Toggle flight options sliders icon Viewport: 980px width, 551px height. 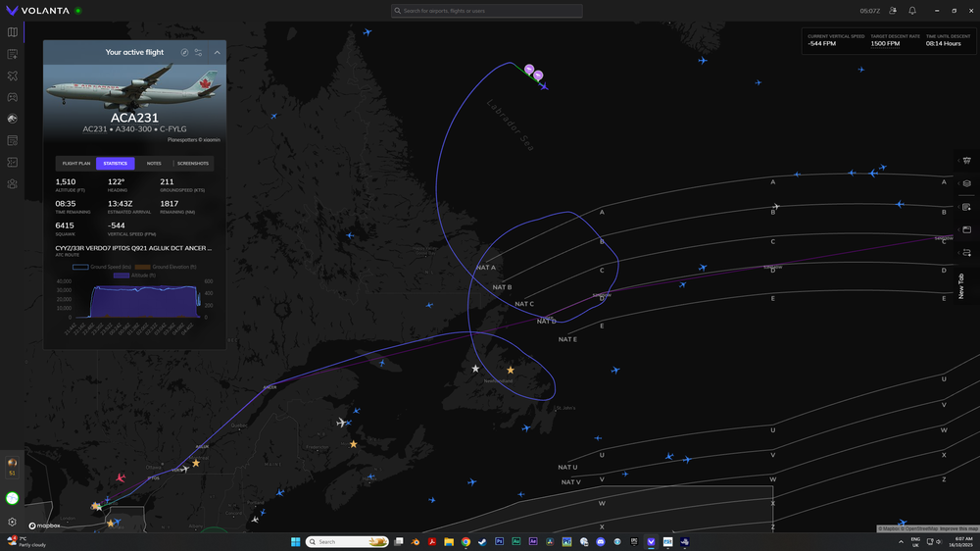click(x=198, y=52)
